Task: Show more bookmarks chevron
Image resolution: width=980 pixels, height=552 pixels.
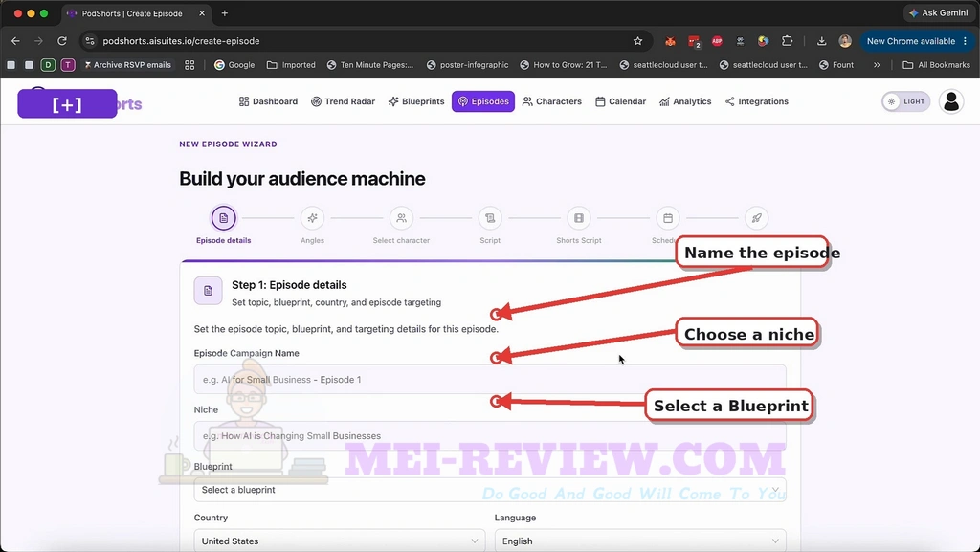Action: point(877,65)
